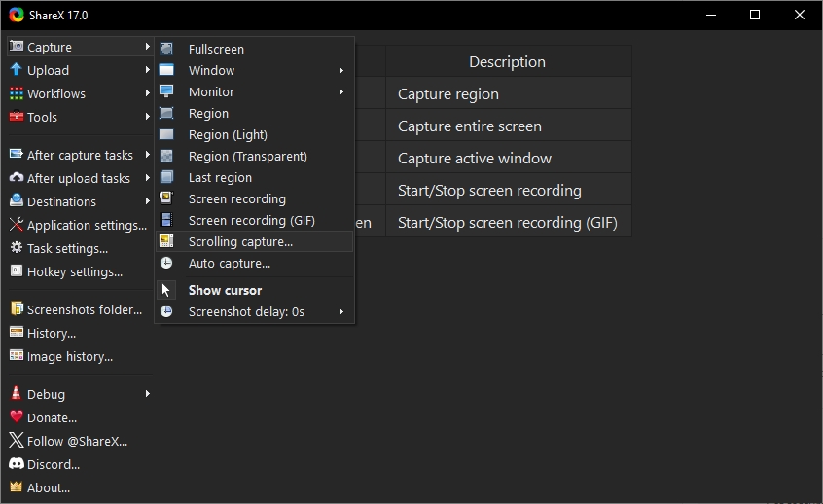
Task: Click the Description column header
Action: point(508,61)
